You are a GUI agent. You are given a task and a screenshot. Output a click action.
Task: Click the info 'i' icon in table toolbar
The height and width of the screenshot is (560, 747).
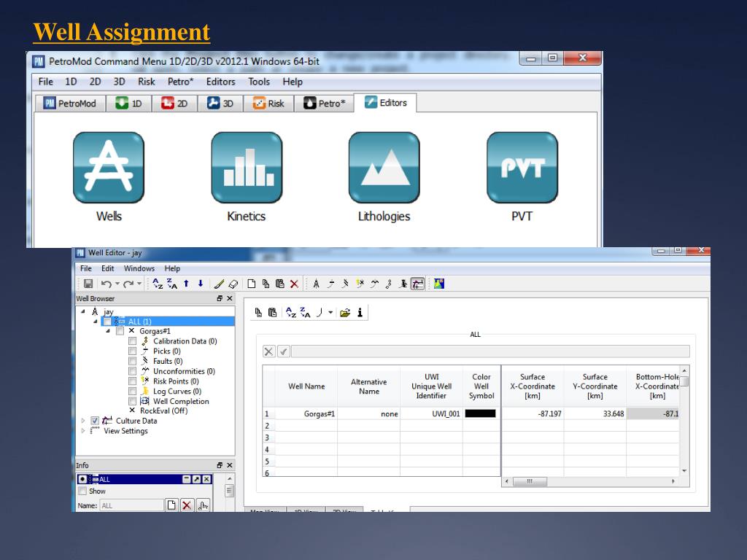pos(360,312)
